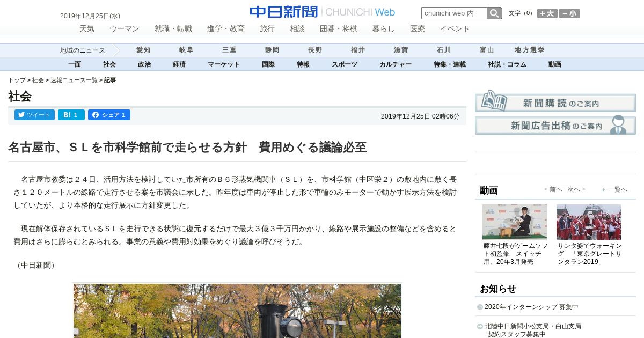Select 岐阜 regional news

coord(186,50)
